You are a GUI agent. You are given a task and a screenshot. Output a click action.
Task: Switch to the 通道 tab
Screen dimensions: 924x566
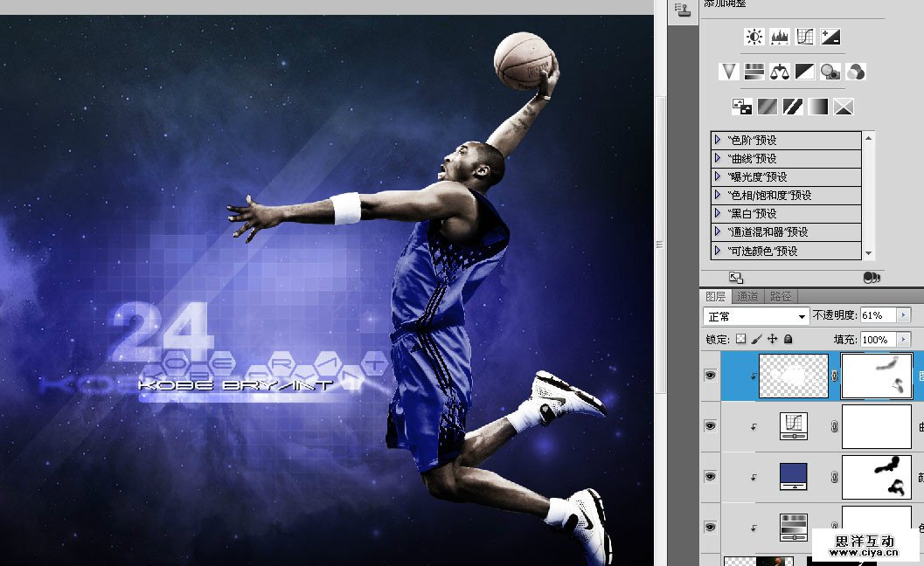coord(750,297)
